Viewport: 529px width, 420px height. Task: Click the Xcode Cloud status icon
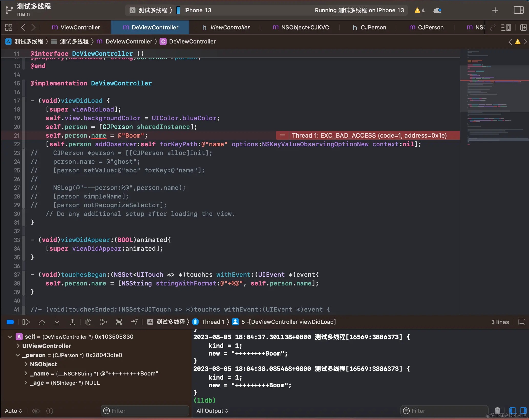(437, 10)
